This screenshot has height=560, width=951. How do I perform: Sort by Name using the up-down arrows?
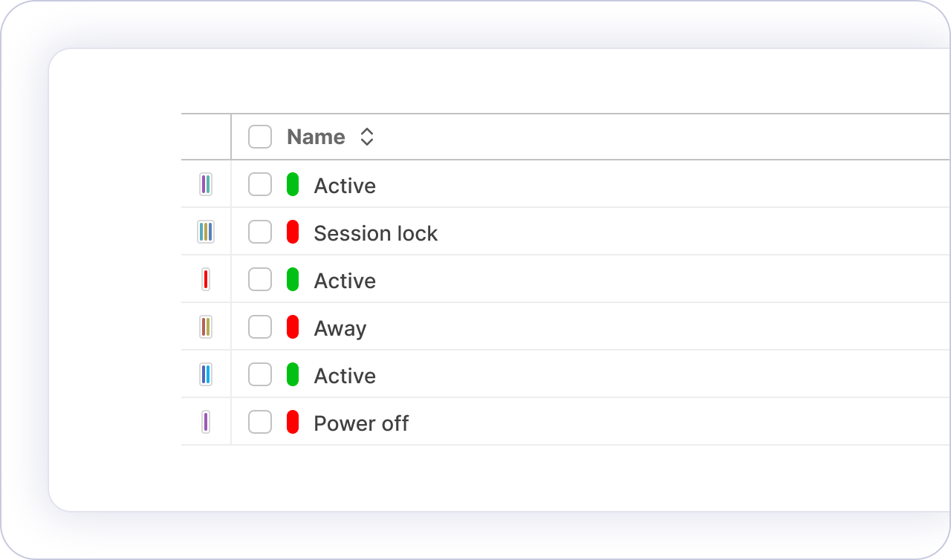(366, 137)
